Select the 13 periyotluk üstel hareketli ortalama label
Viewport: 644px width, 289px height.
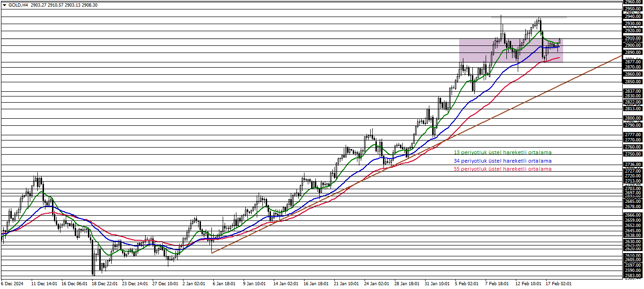click(x=503, y=152)
